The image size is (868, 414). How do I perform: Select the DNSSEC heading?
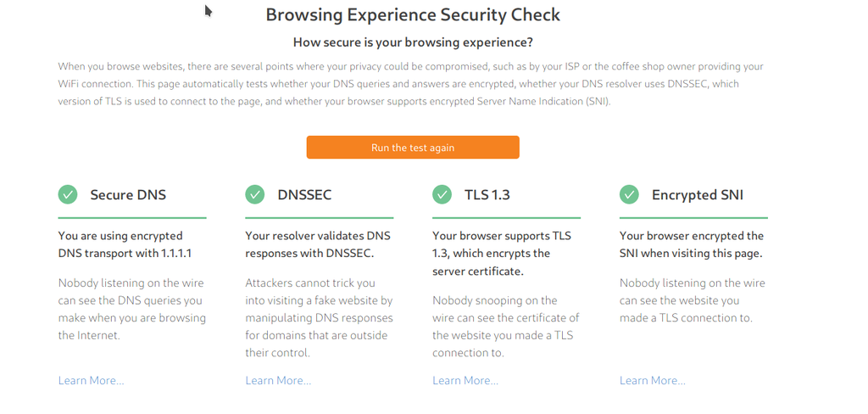(x=304, y=195)
